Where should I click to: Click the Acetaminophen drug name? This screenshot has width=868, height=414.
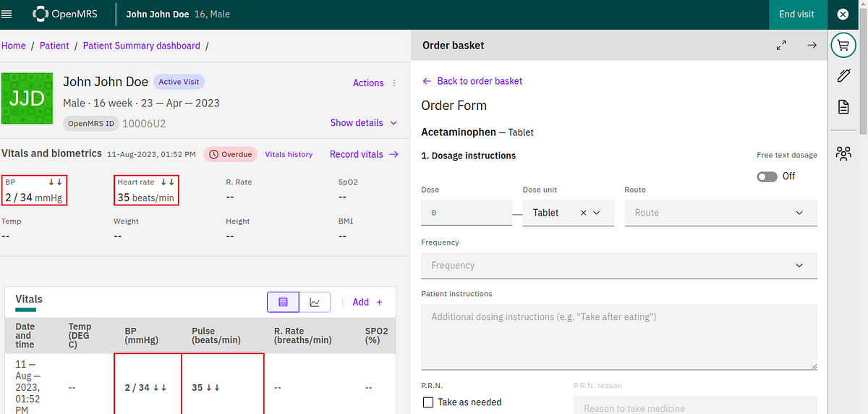[459, 132]
